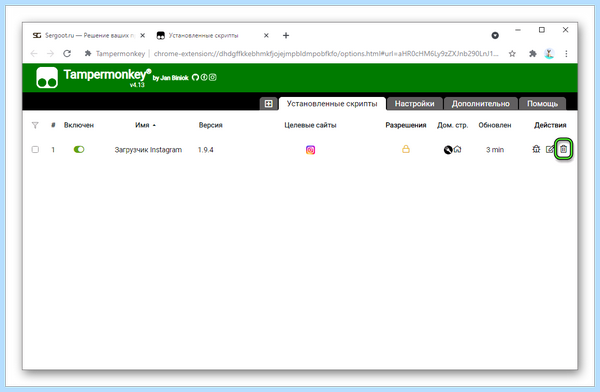Toggle the enabled switch for Instagram script
This screenshot has width=600, height=392.
pyautogui.click(x=79, y=149)
